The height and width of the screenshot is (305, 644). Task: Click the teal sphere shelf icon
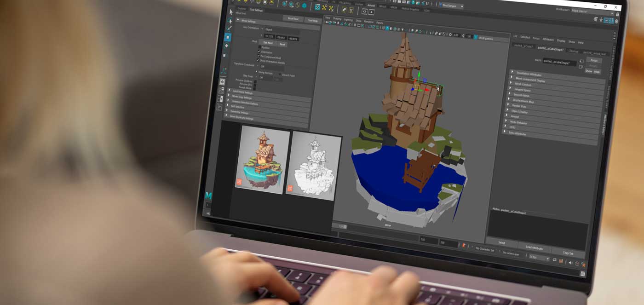coord(304,6)
